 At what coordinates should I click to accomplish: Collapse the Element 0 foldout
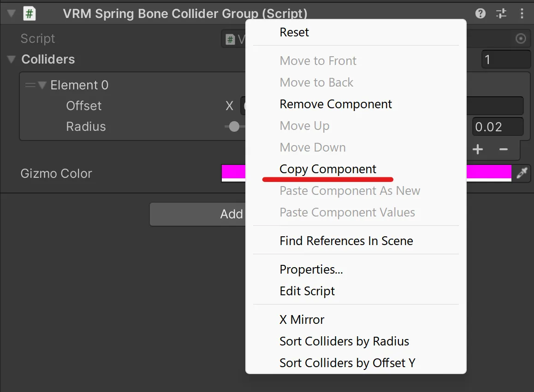(42, 85)
